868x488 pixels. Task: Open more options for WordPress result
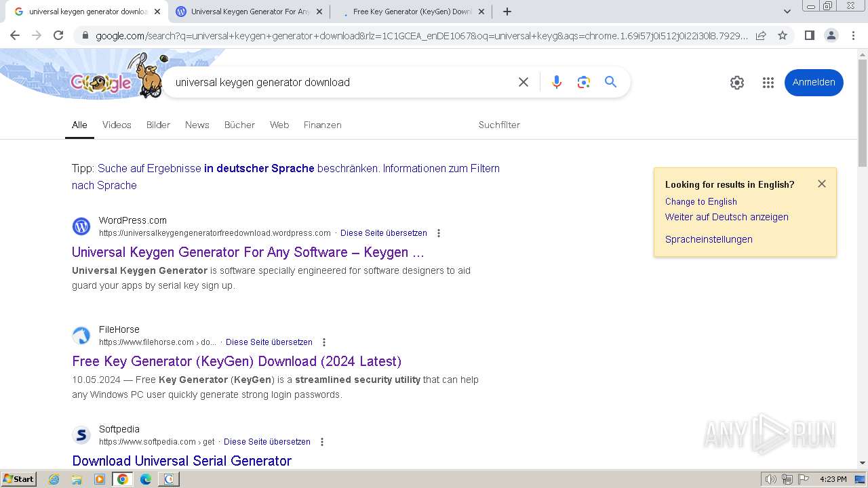[439, 233]
